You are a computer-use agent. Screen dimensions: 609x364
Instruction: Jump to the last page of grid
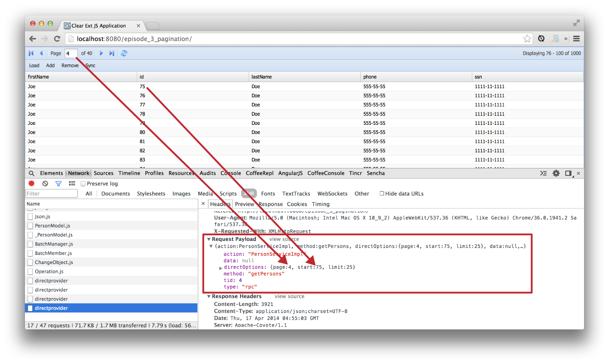coord(112,53)
